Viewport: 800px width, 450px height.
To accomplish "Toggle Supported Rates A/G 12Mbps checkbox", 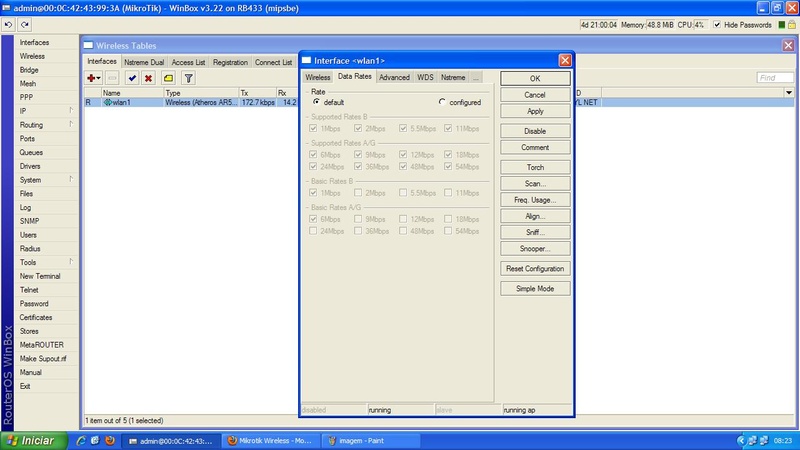I will (x=403, y=155).
